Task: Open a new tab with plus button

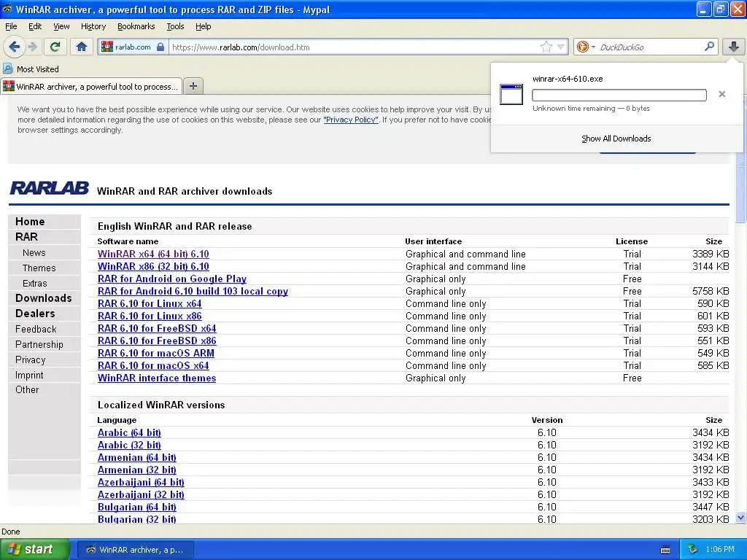Action: coord(193,86)
